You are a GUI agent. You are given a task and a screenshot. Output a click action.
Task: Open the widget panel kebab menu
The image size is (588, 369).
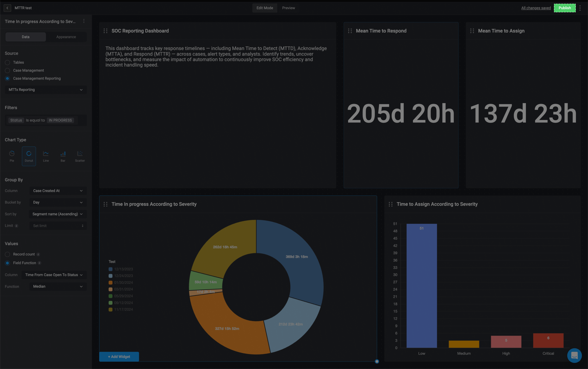point(84,21)
